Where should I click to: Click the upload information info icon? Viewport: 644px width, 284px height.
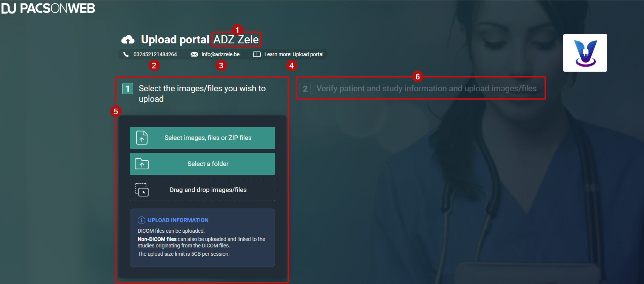click(x=141, y=220)
